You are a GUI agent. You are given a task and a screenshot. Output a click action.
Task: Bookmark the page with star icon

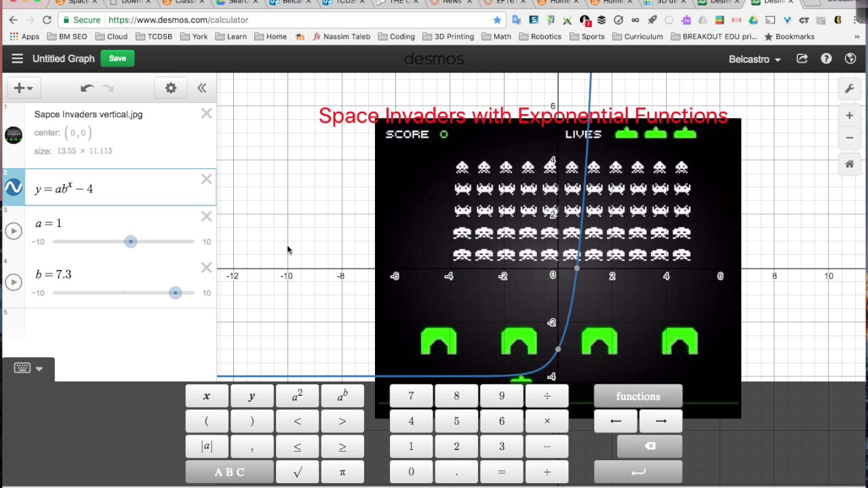pos(497,20)
